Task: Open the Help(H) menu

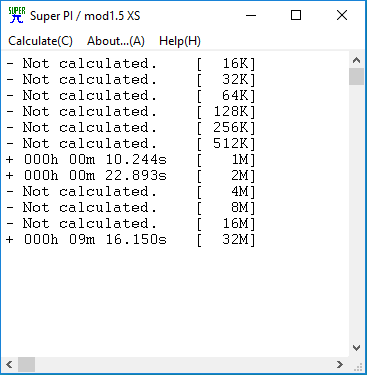Action: click(x=180, y=41)
